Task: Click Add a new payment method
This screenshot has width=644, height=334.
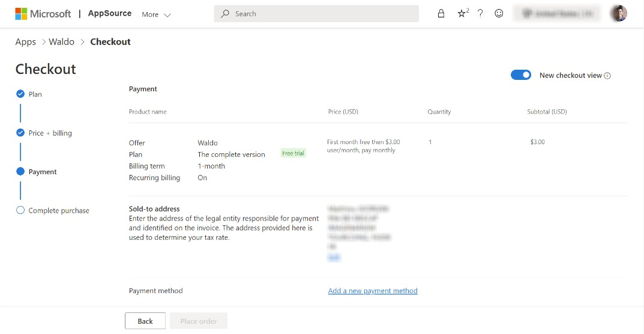Action: (373, 291)
